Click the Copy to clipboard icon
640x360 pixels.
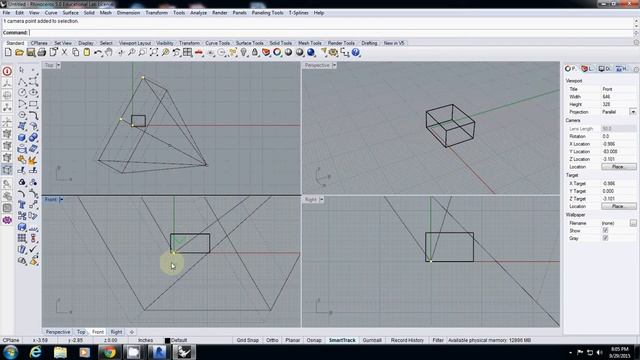[x=76, y=52]
